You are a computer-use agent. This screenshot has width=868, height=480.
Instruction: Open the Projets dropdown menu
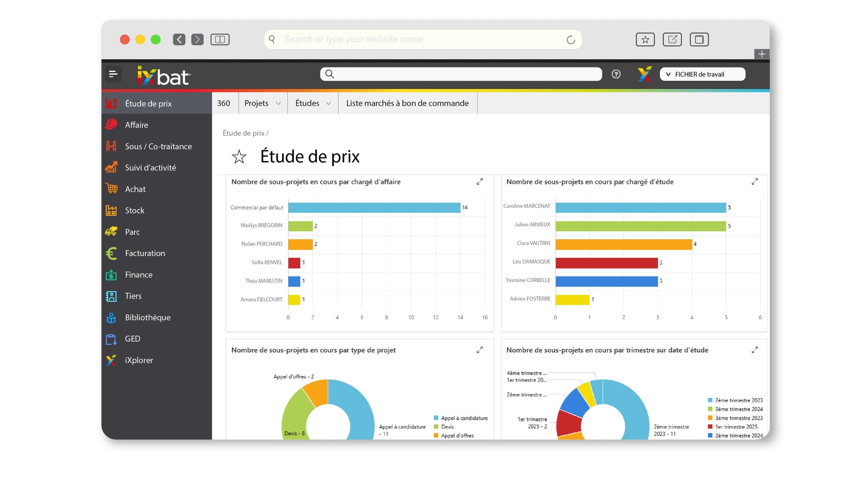click(x=262, y=103)
